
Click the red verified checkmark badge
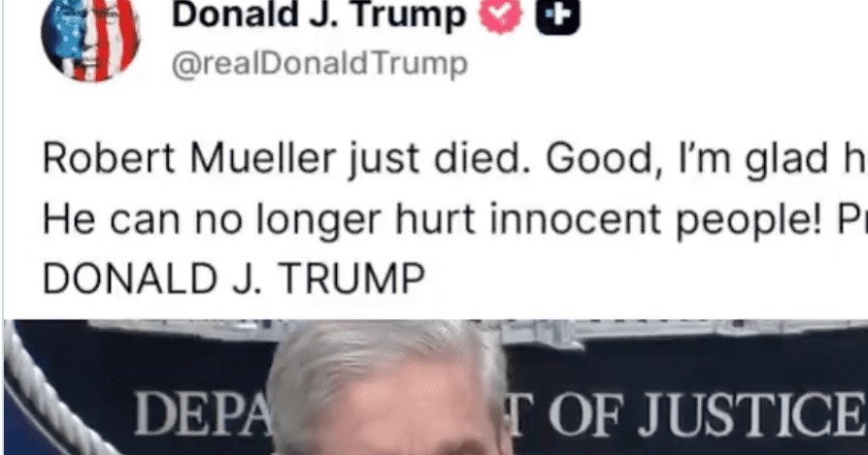tap(500, 16)
